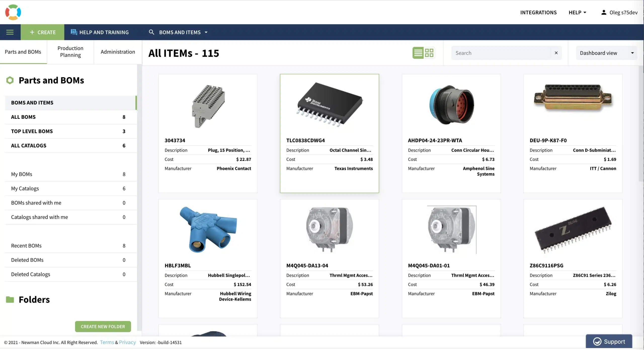Open the Integrations page
The width and height of the screenshot is (644, 350).
(x=538, y=12)
